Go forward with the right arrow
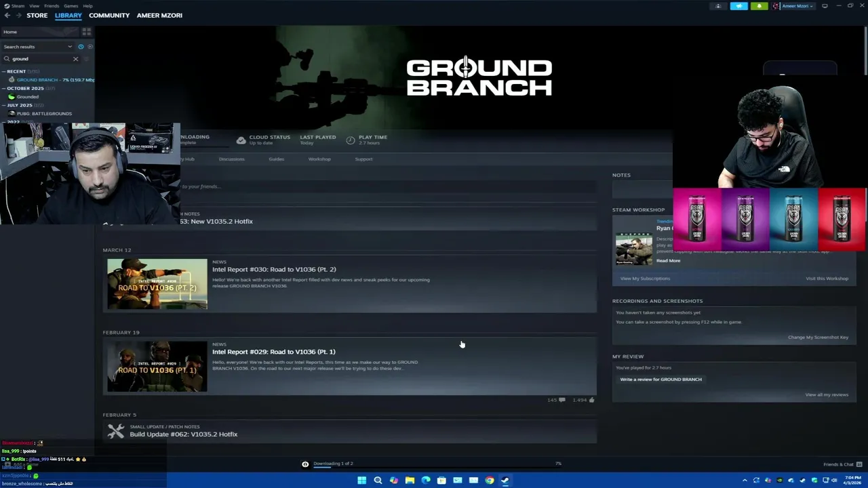Image resolution: width=868 pixels, height=488 pixels. tap(18, 15)
